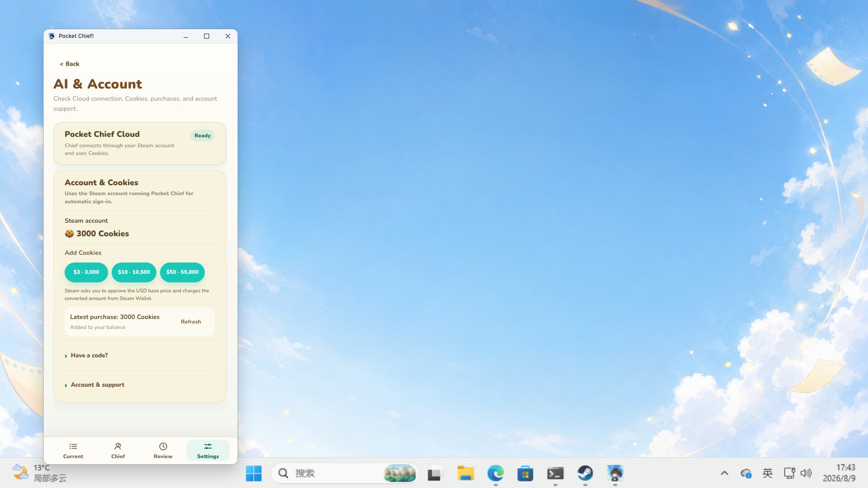Screen dimensions: 868x488
Task: Open the clock and date panel
Action: [x=839, y=473]
